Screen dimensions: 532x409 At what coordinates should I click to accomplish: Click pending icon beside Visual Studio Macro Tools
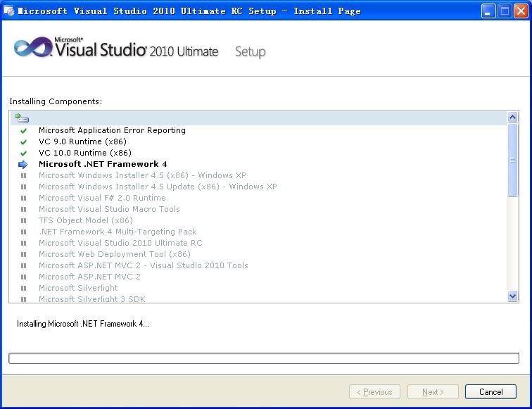(x=23, y=209)
